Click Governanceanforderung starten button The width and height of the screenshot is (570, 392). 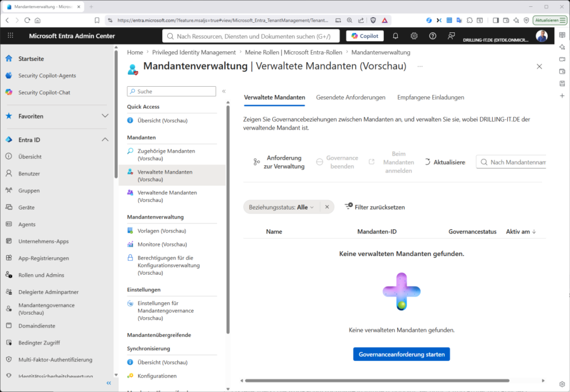tap(402, 354)
